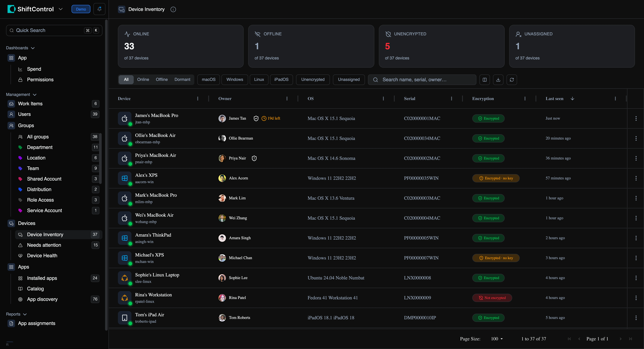Go to next page arrow
The height and width of the screenshot is (349, 644).
pyautogui.click(x=620, y=339)
